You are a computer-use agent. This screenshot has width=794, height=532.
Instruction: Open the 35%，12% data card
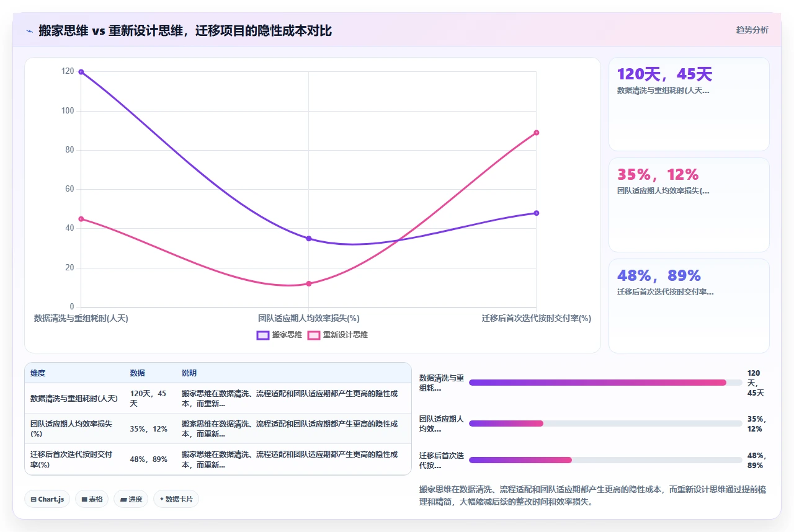tap(689, 205)
